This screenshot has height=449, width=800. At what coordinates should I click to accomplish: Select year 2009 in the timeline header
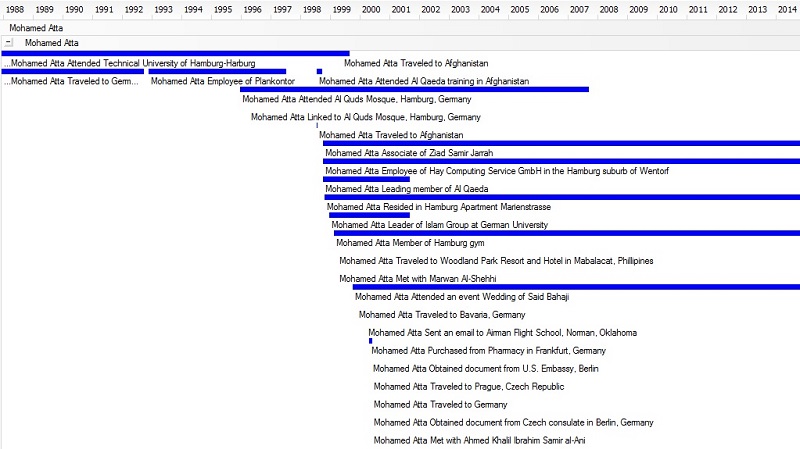[639, 9]
